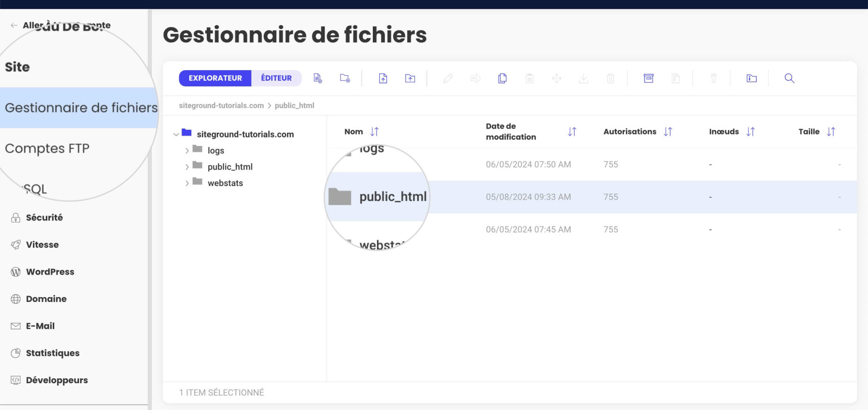The width and height of the screenshot is (868, 410).
Task: Click the rename icon in toolbar
Action: (475, 78)
